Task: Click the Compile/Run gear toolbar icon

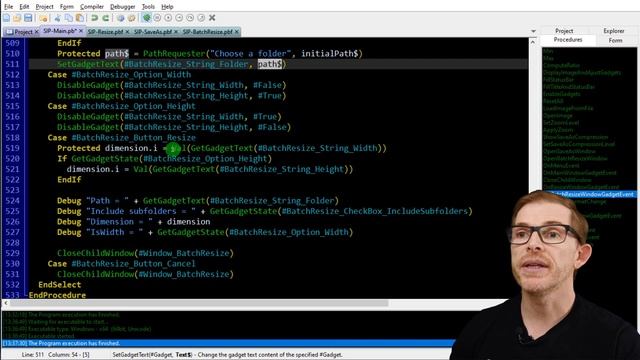Action: [x=120, y=18]
